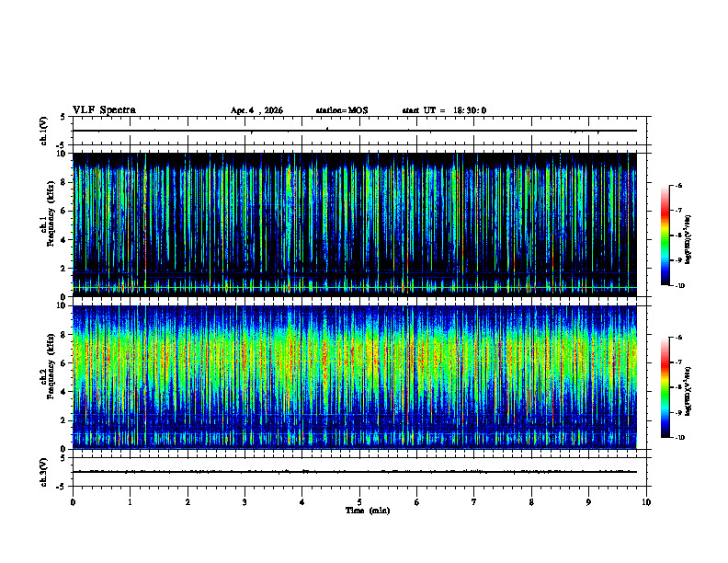The height and width of the screenshot is (563, 728).
Task: Select ch.1 frequency axis '10' tick label
Action: pyautogui.click(x=63, y=154)
